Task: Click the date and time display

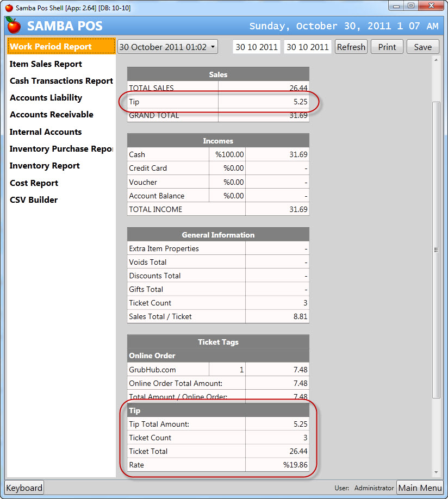Action: 344,26
